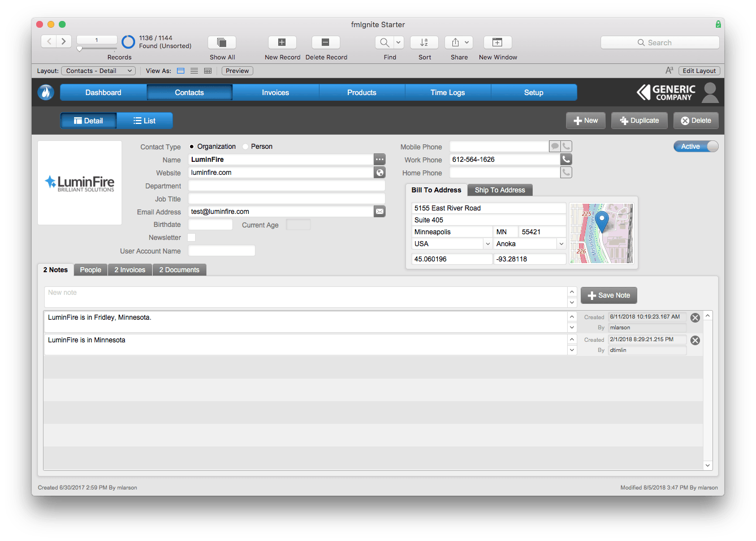This screenshot has width=756, height=541.
Task: Click the ellipsis button next to Name
Action: click(380, 160)
